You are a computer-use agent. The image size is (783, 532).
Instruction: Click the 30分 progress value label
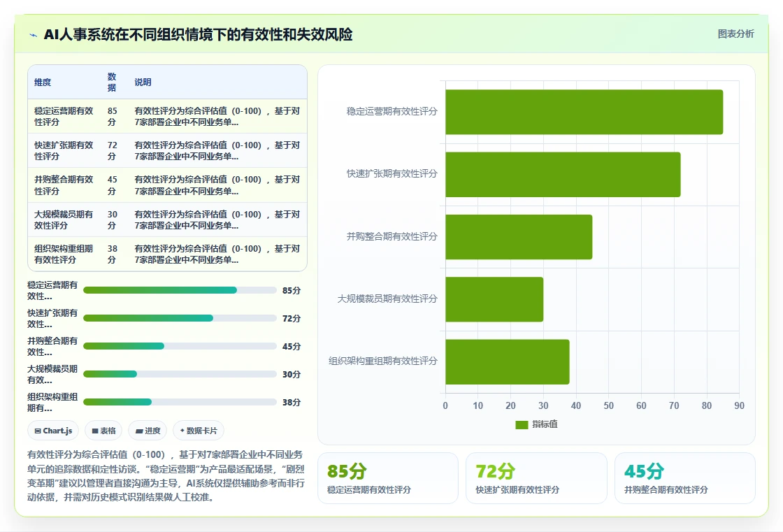point(292,374)
